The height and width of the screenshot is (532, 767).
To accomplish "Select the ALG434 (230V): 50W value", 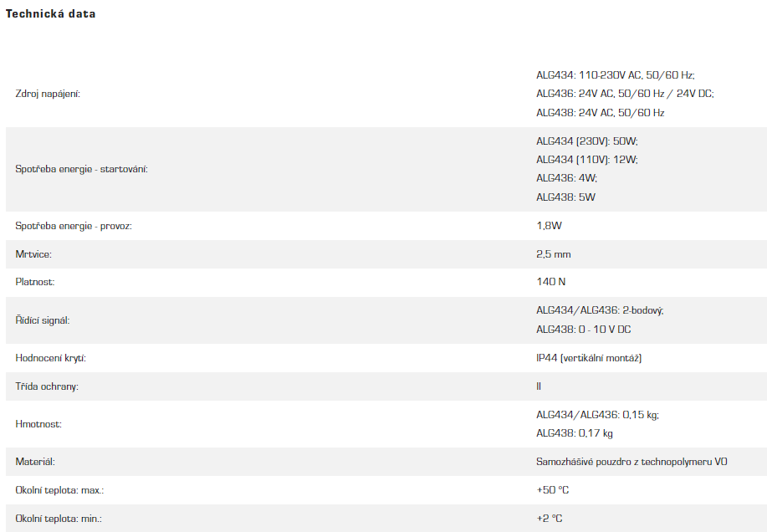I will coord(586,141).
